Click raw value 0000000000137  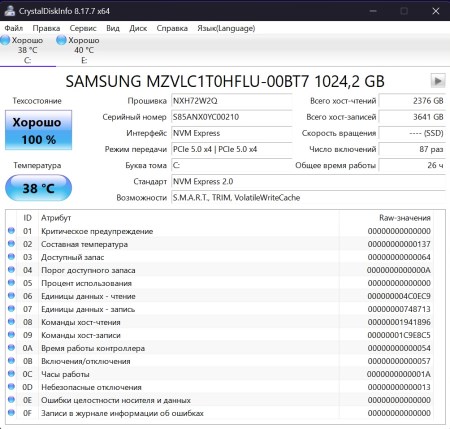click(399, 244)
